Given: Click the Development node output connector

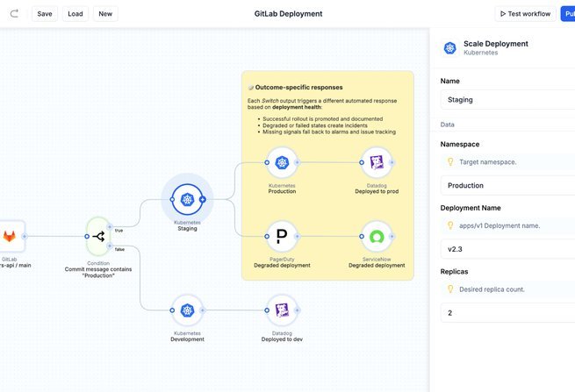Looking at the screenshot, I should pyautogui.click(x=203, y=310).
